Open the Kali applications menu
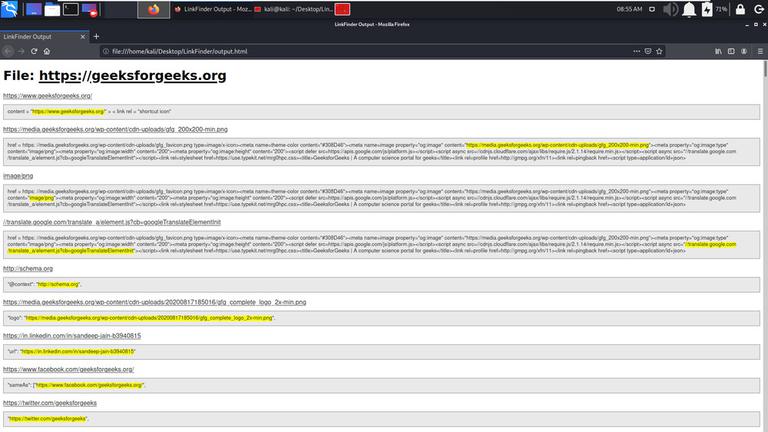The height and width of the screenshot is (432, 768). pos(9,9)
